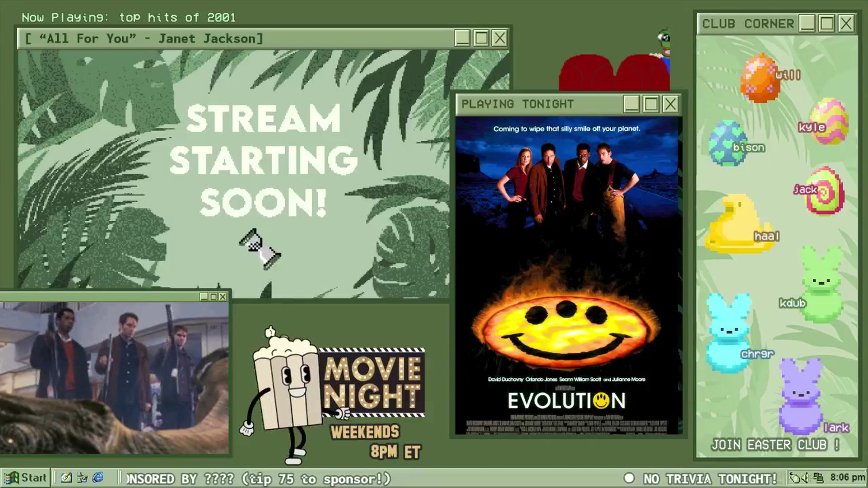Click the NO TRIVIA TONIGHT! taskbar text
Screen dimensions: 868x488
click(710, 479)
